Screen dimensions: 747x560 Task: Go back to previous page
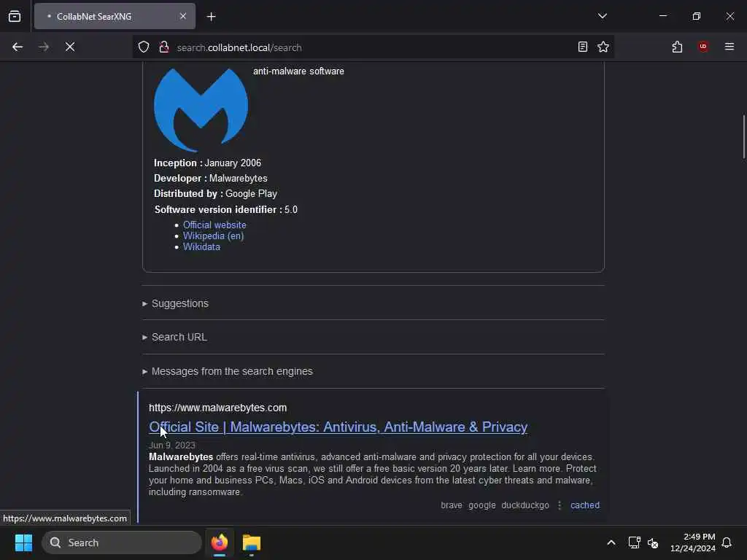click(18, 47)
